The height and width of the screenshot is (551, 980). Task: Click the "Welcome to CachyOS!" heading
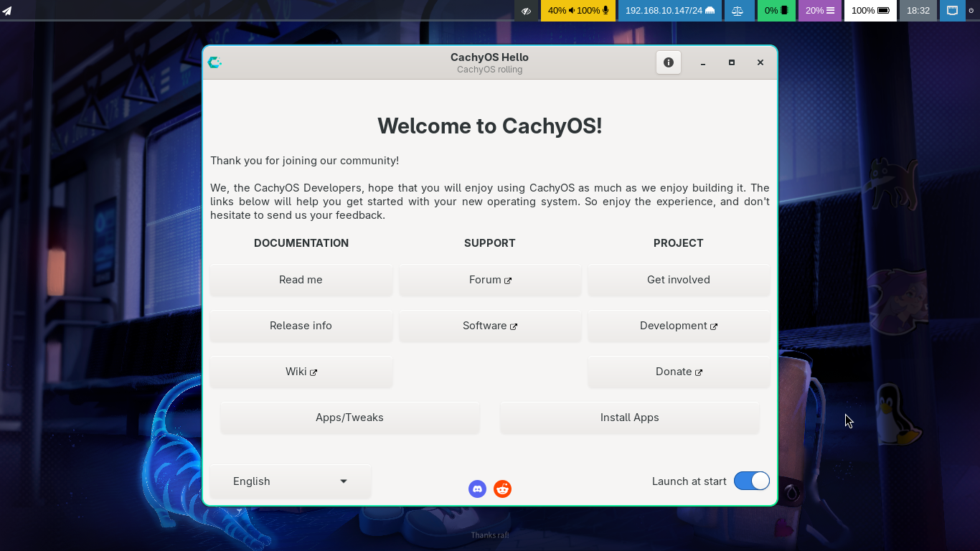(x=490, y=126)
